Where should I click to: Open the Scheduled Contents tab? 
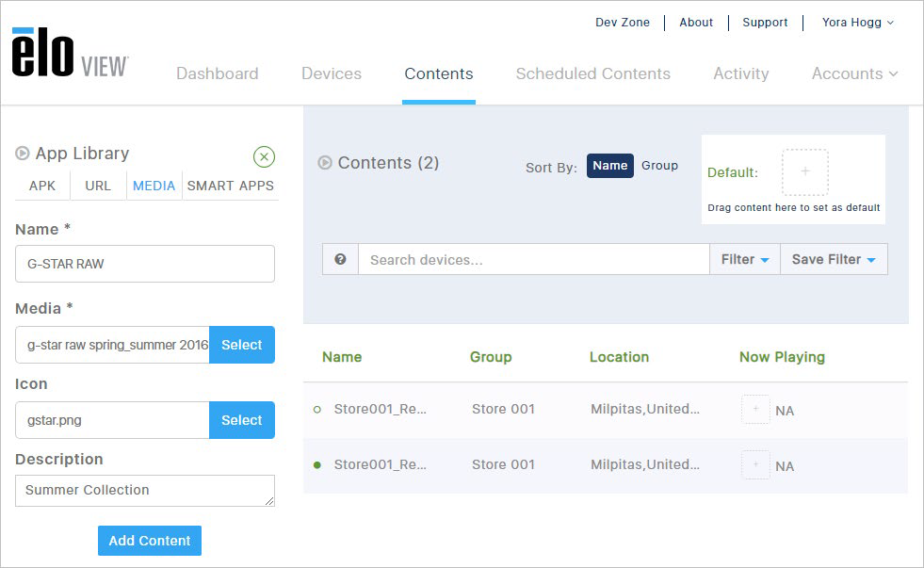[592, 73]
